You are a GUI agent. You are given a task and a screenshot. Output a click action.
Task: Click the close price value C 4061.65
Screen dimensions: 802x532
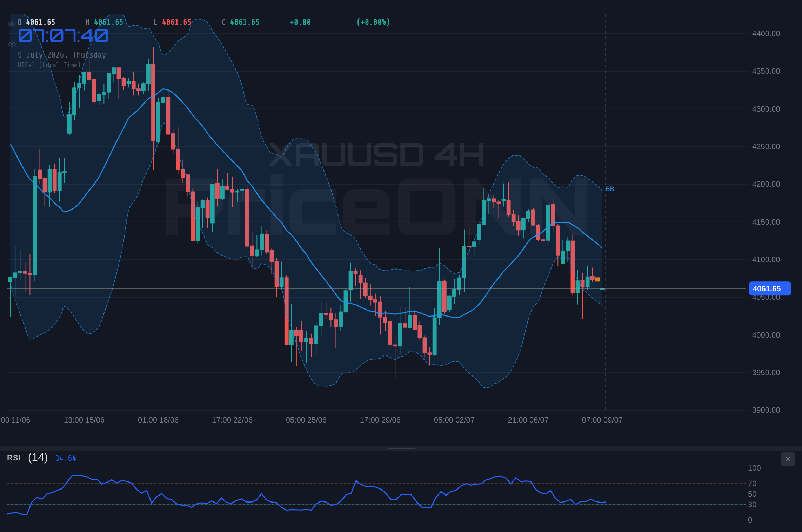click(241, 22)
